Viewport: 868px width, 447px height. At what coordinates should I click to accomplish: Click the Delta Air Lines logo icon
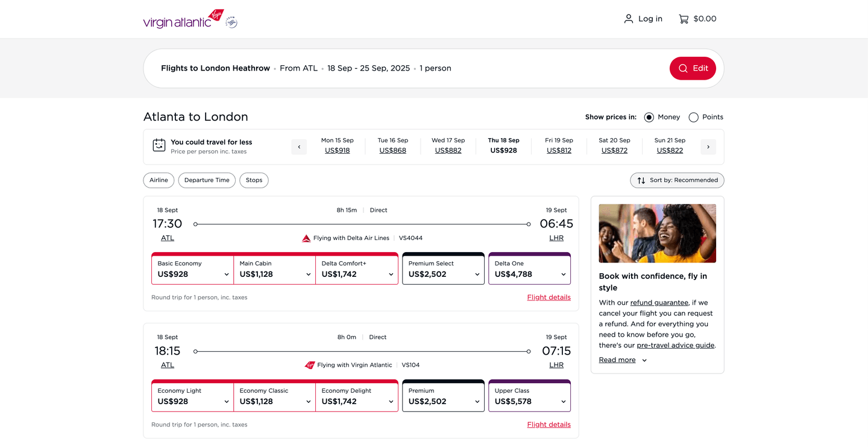tap(306, 238)
